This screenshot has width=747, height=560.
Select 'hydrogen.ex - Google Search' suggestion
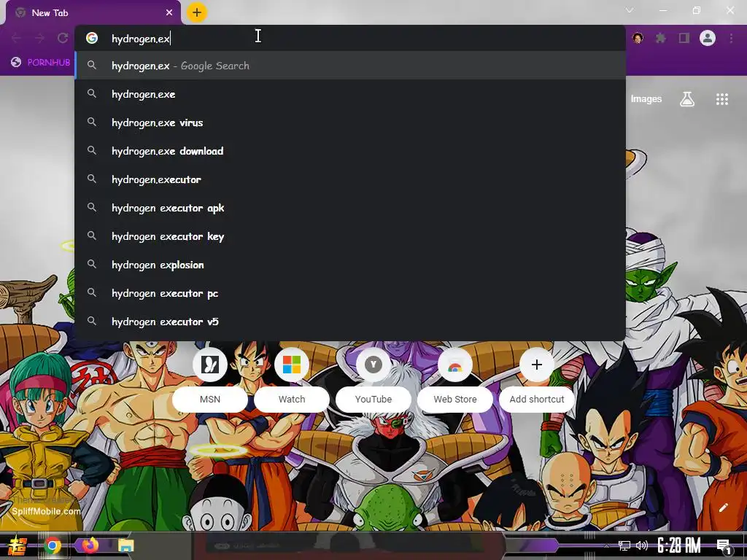tap(350, 66)
